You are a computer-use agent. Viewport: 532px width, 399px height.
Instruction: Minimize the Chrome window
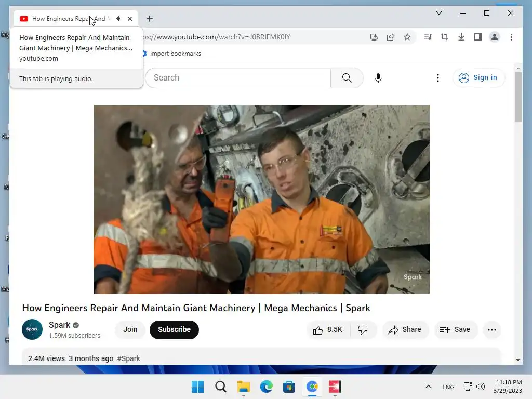[x=463, y=13]
